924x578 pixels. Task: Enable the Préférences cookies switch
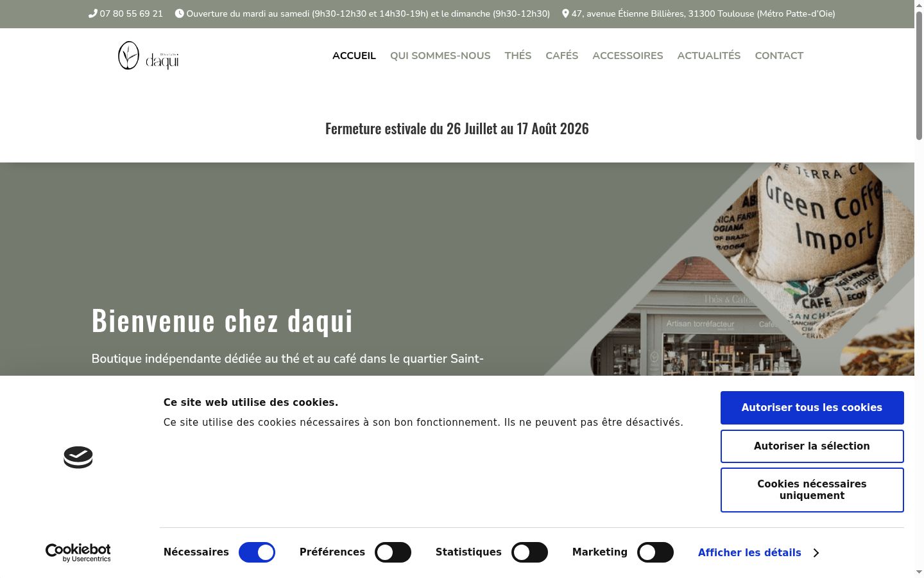[x=393, y=552]
